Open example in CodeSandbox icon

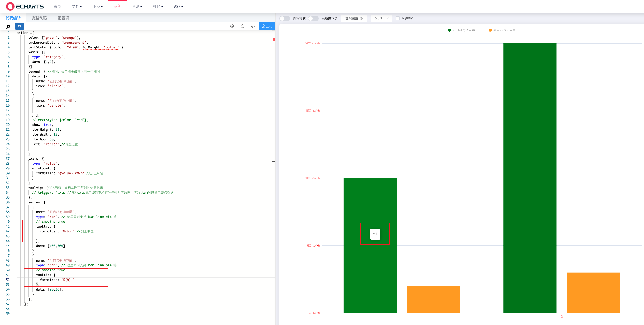click(243, 26)
